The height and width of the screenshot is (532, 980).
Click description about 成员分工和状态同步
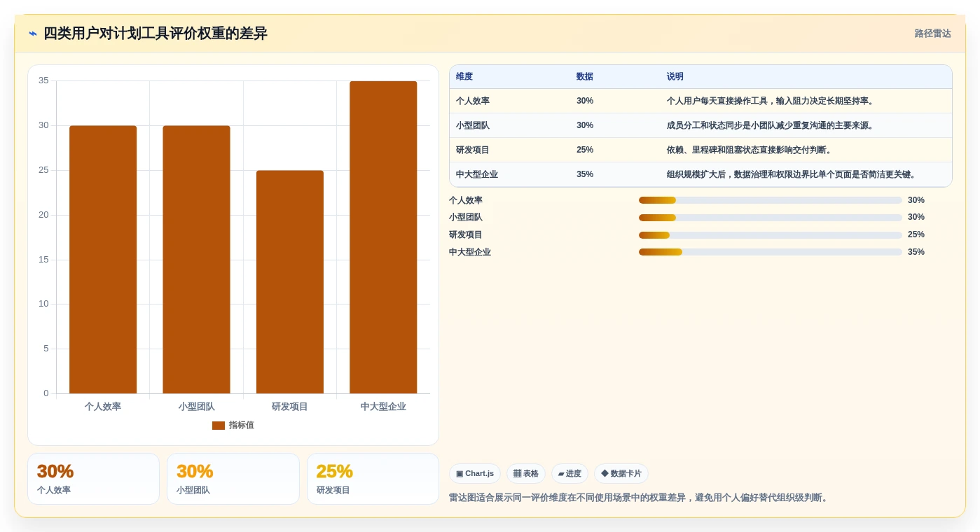tap(771, 125)
